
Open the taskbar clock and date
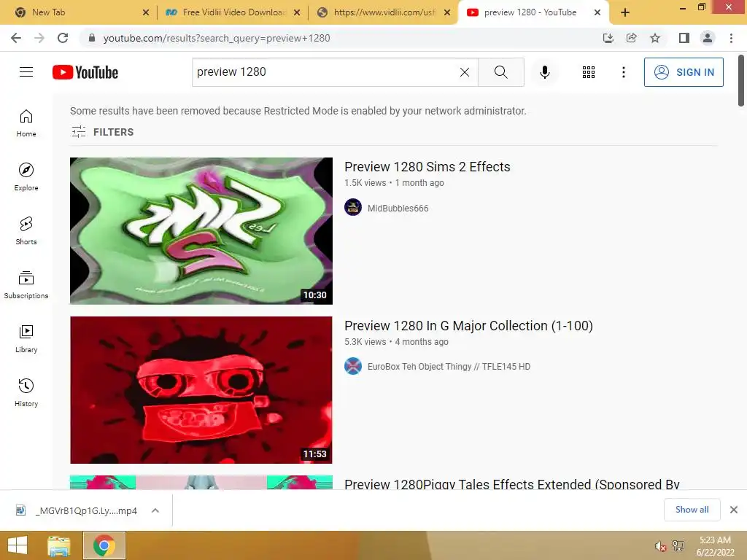coord(715,546)
